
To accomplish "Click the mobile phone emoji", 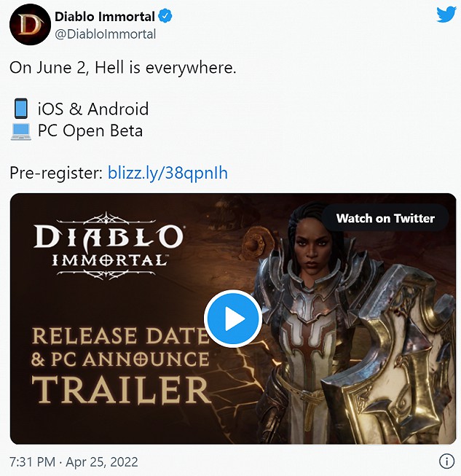I will click(x=21, y=108).
